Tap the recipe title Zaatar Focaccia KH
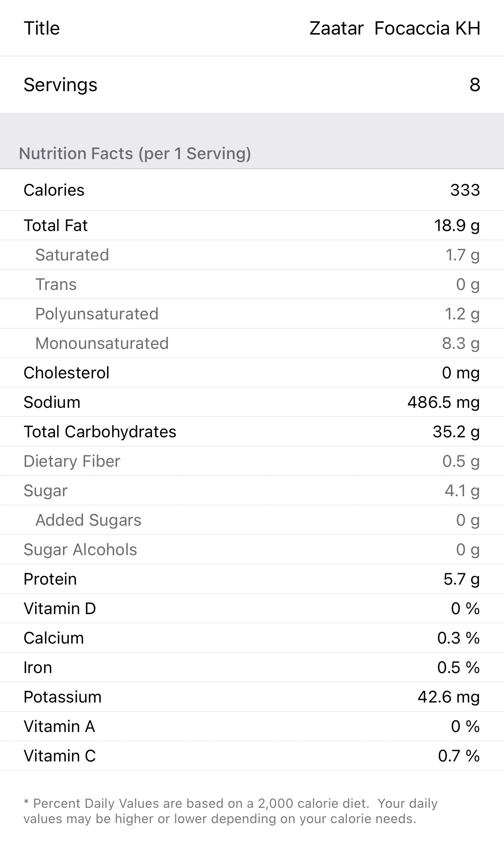Viewport: 504px width, 842px height. (x=394, y=28)
